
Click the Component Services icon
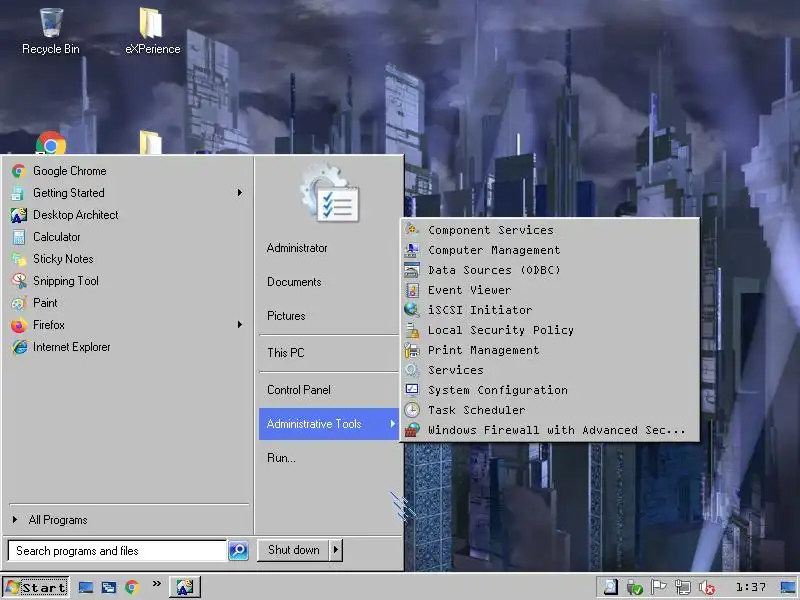[x=412, y=230]
